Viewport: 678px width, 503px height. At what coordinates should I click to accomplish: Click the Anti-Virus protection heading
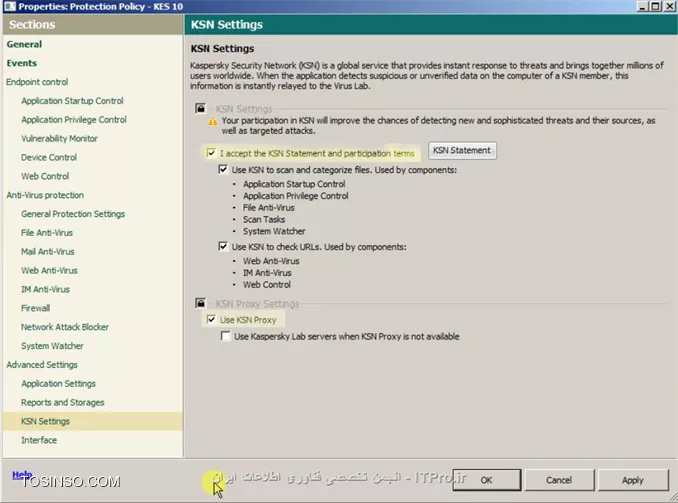pyautogui.click(x=45, y=195)
